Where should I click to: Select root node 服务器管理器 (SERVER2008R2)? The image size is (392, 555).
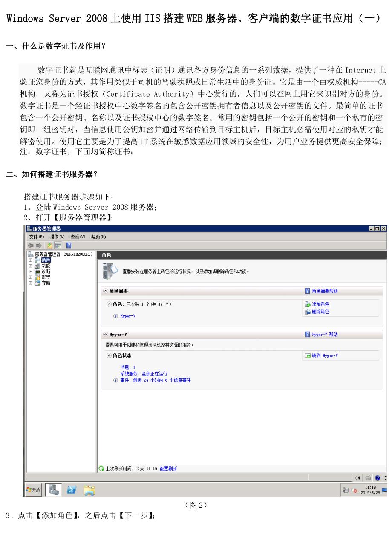(63, 254)
